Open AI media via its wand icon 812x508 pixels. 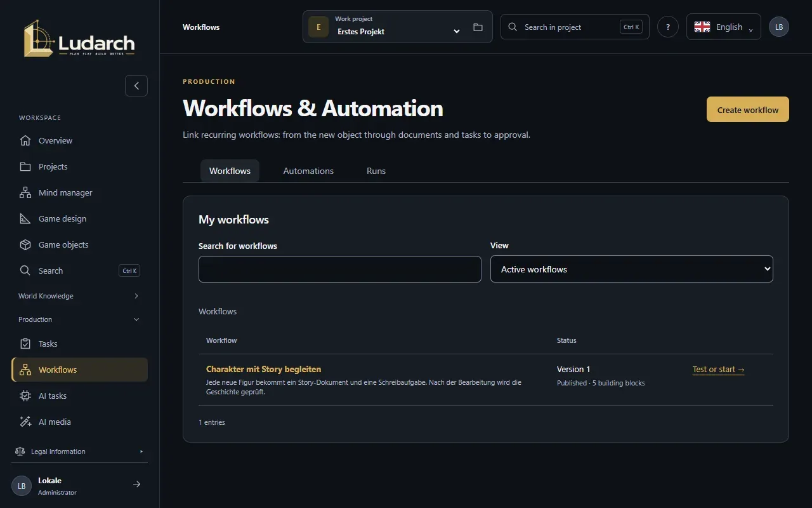tap(25, 422)
